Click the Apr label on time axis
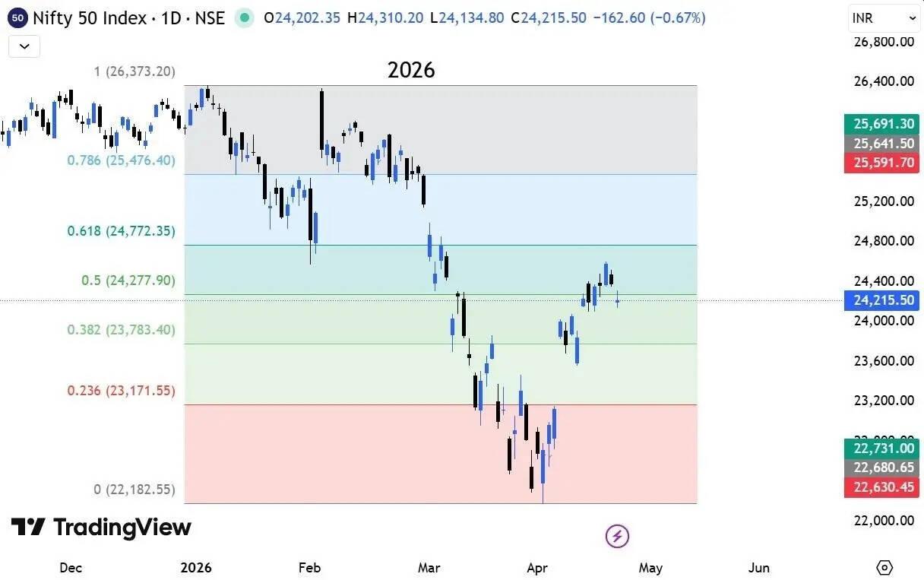Image resolution: width=924 pixels, height=580 pixels. tap(537, 568)
